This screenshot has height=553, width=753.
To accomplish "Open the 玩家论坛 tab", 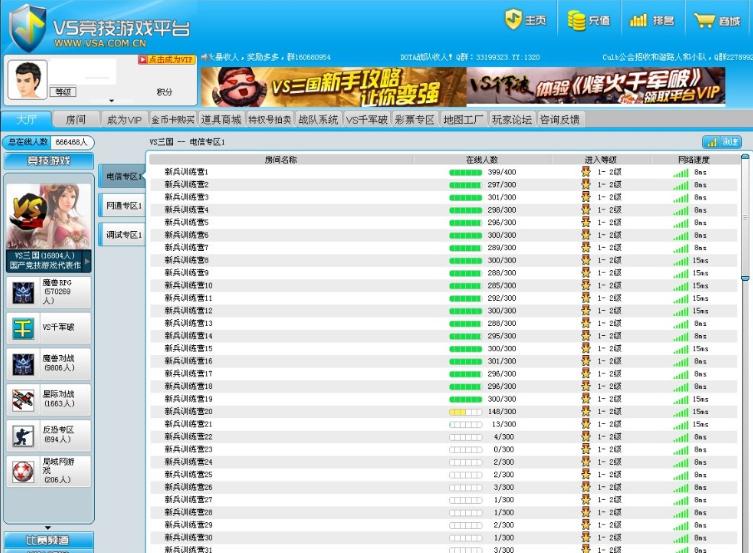I will click(x=512, y=120).
